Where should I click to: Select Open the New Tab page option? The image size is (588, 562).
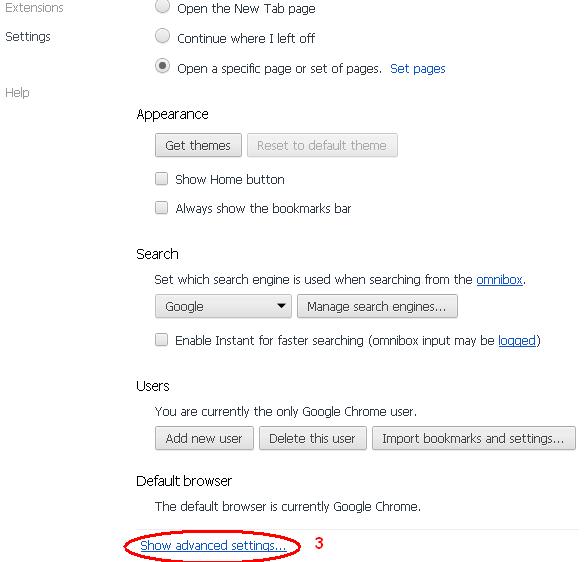162,6
